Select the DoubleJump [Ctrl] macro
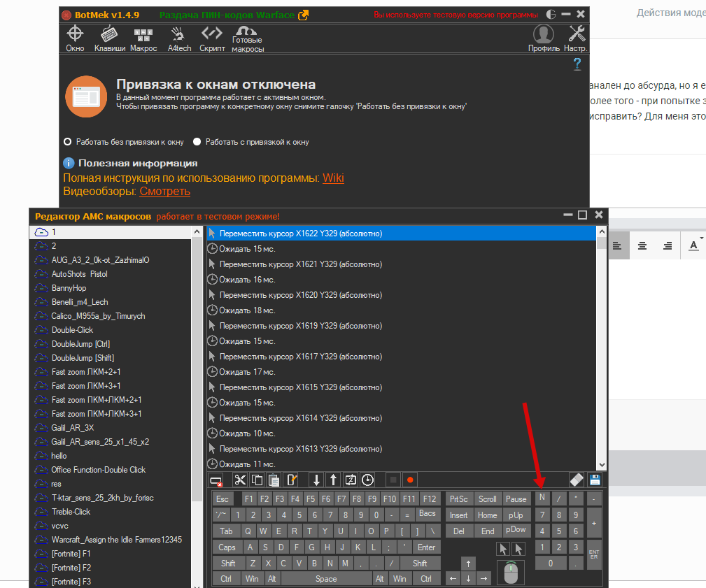The width and height of the screenshot is (706, 588). tap(111, 344)
